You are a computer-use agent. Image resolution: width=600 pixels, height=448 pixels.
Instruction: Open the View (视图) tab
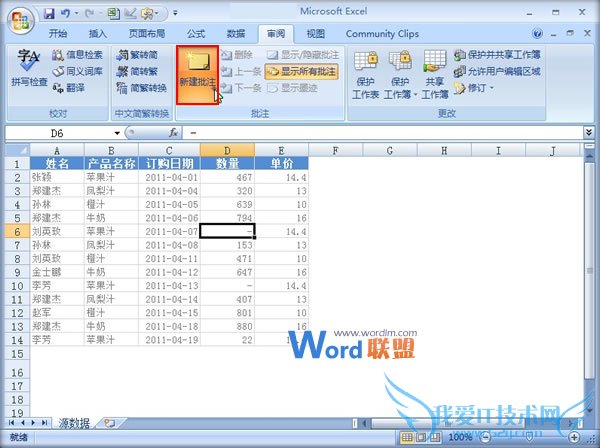[316, 34]
